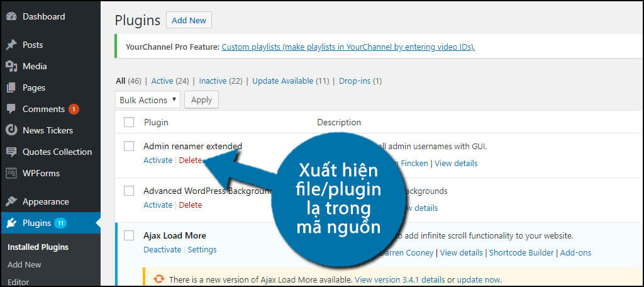Open the Add New submenu item in sidebar
644x287 pixels.
[x=25, y=264]
